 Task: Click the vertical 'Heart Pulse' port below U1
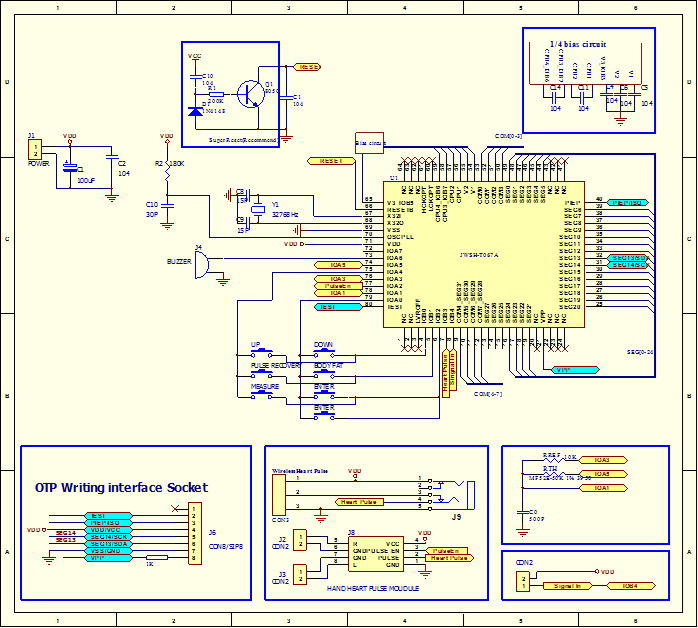point(446,373)
